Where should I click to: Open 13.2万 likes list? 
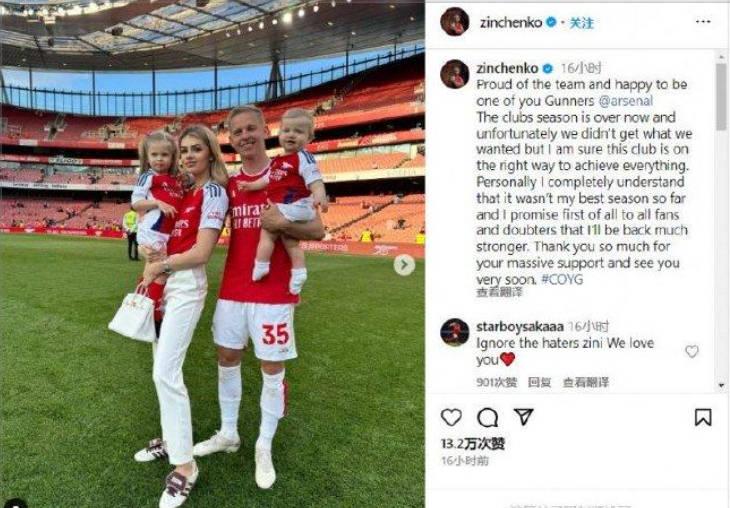tap(473, 443)
